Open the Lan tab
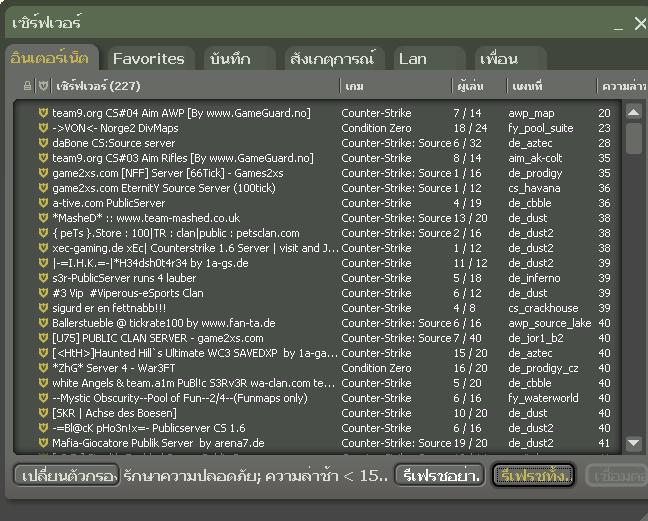 (429, 59)
